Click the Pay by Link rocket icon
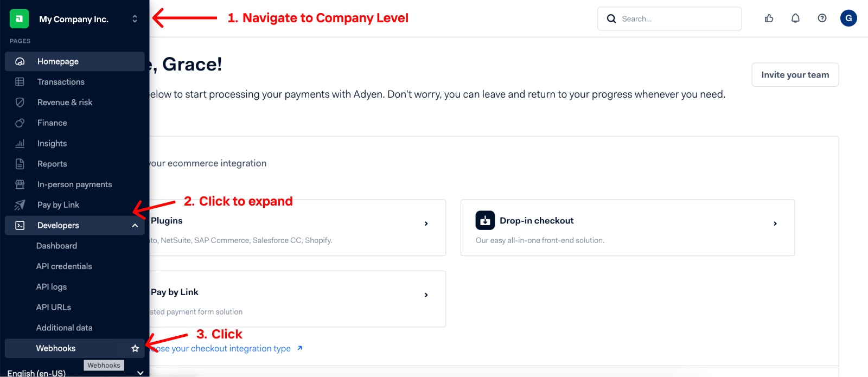 coord(20,205)
